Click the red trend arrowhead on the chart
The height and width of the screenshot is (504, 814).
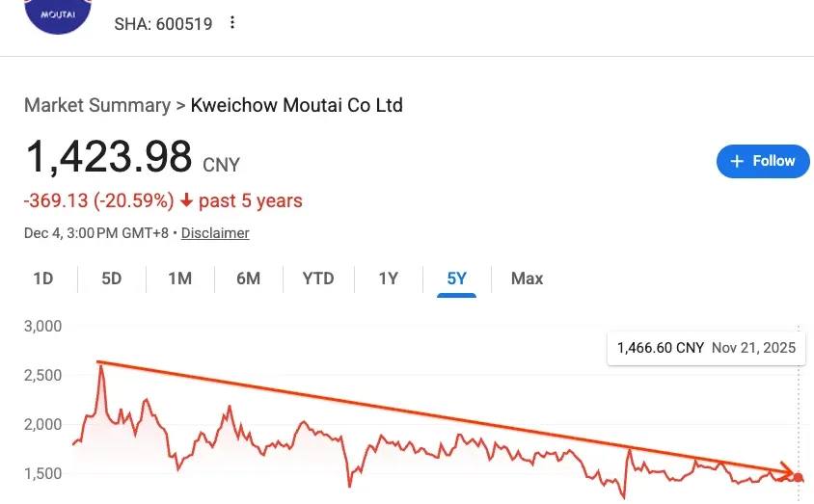[x=787, y=471]
